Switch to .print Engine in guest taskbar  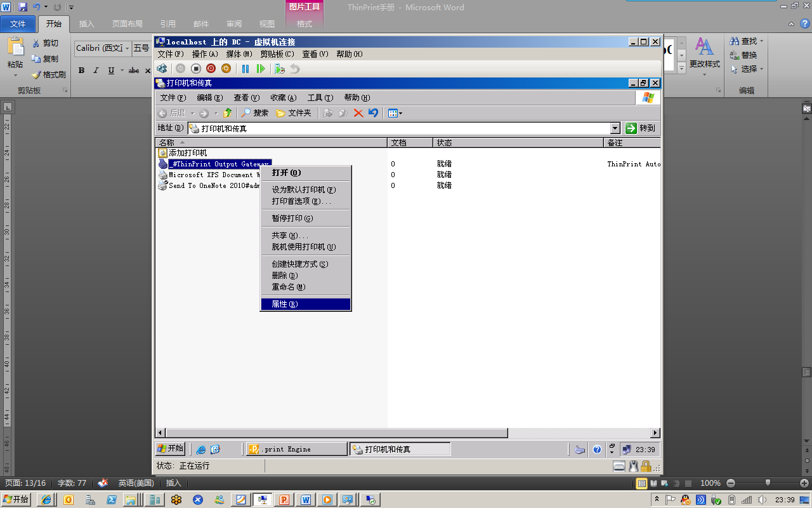[x=297, y=449]
